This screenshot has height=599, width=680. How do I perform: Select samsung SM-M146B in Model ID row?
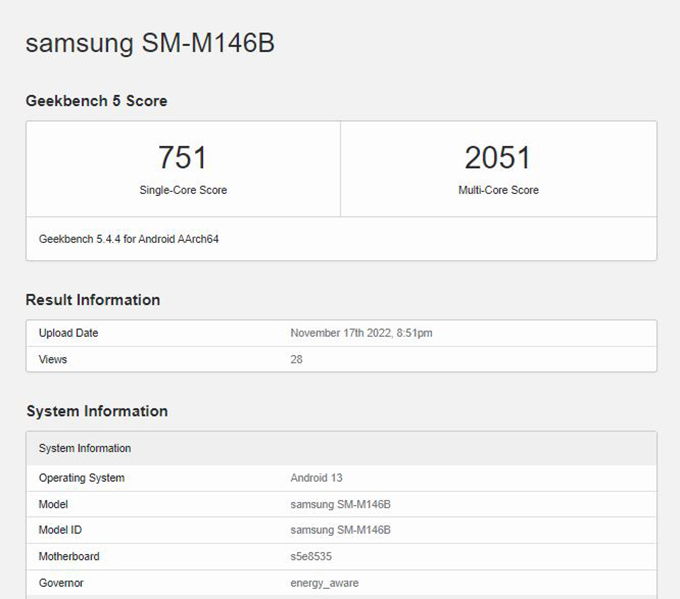(x=340, y=530)
